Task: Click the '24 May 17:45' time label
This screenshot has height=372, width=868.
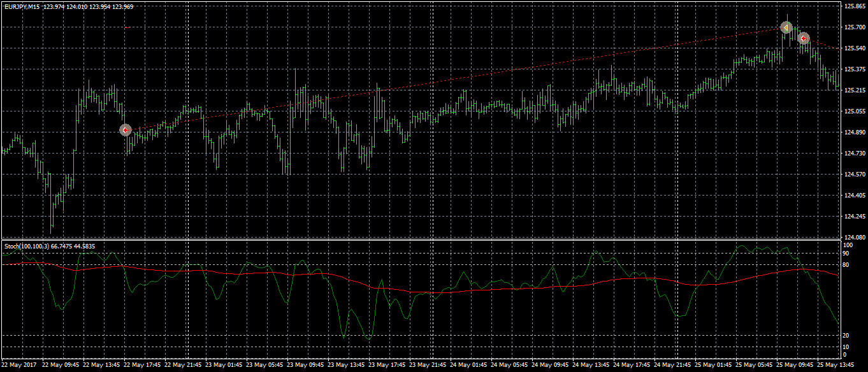Action: (632, 366)
